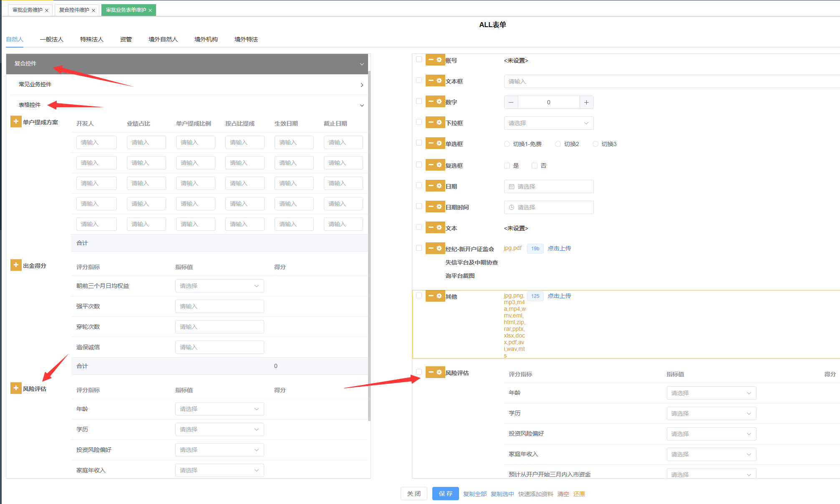This screenshot has width=840, height=504.
Task: Focus the 文本框 请输入 input field
Action: [x=672, y=81]
